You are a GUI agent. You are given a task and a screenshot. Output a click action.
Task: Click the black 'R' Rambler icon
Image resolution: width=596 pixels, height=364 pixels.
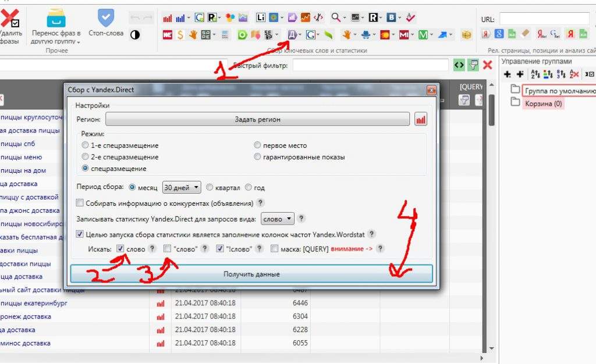pyautogui.click(x=373, y=17)
